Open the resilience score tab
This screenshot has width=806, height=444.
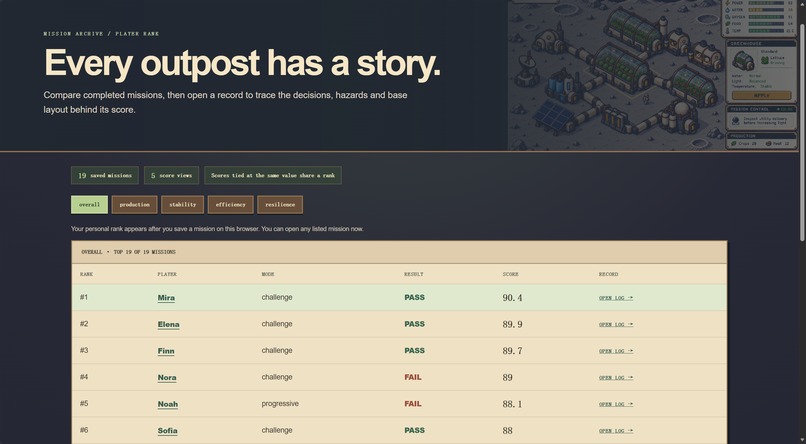coord(280,205)
